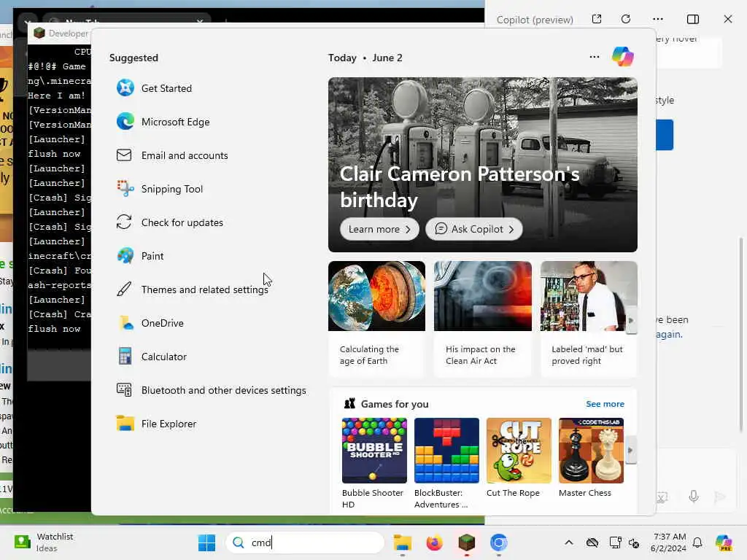Open Firefox from the taskbar
Image resolution: width=747 pixels, height=560 pixels.
click(434, 542)
